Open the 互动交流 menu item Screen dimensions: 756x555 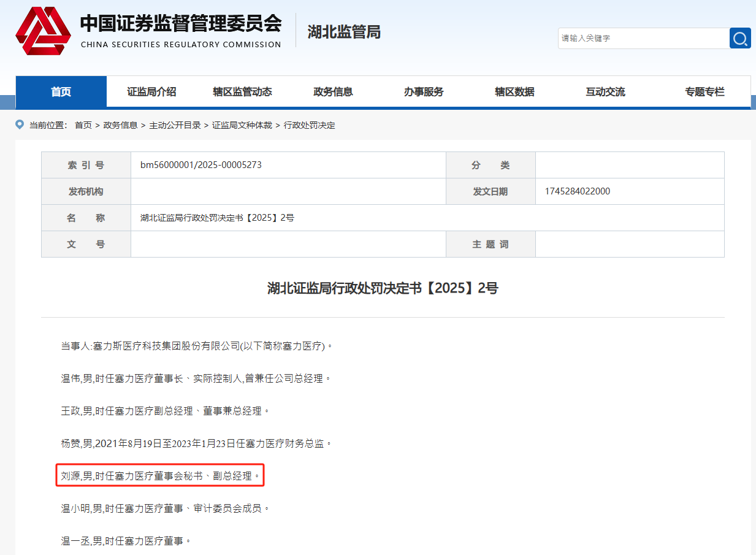point(605,91)
